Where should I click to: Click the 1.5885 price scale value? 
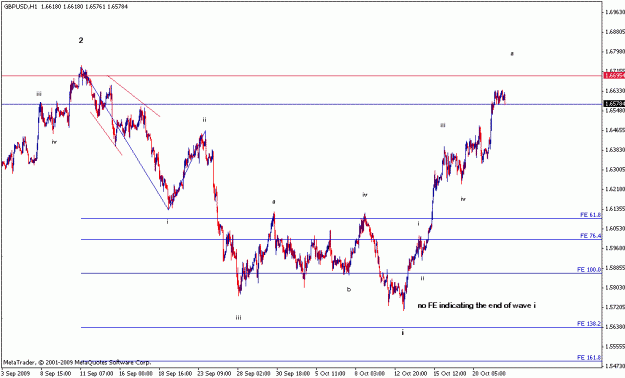pos(615,268)
